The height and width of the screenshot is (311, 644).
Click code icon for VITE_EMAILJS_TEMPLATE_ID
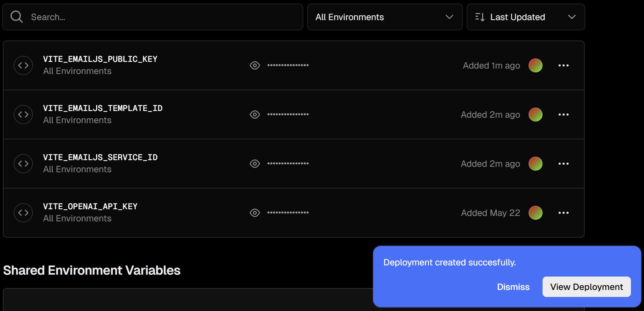(x=23, y=115)
